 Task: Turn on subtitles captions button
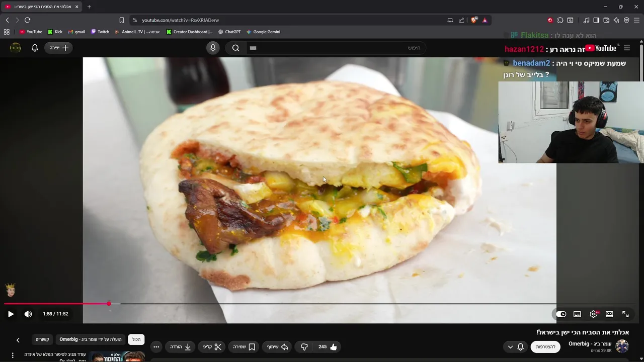click(x=577, y=314)
